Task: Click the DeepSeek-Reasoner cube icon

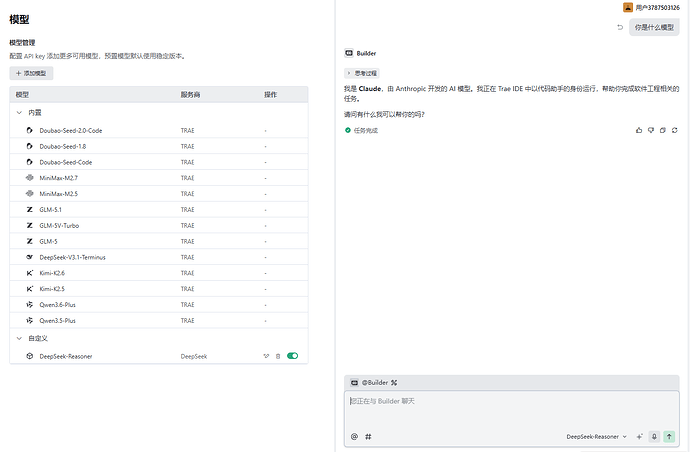Action: pos(29,356)
